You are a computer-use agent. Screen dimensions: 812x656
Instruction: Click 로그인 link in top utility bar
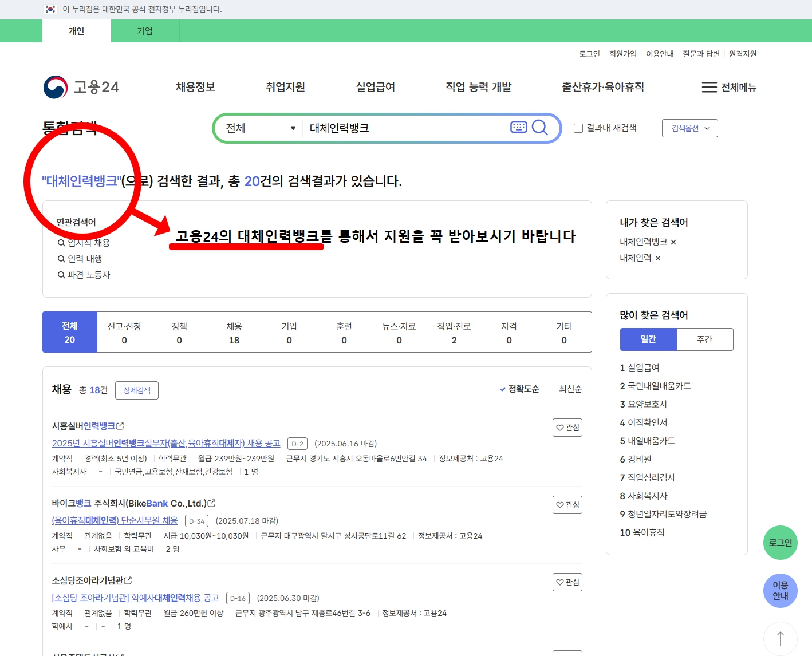point(589,54)
